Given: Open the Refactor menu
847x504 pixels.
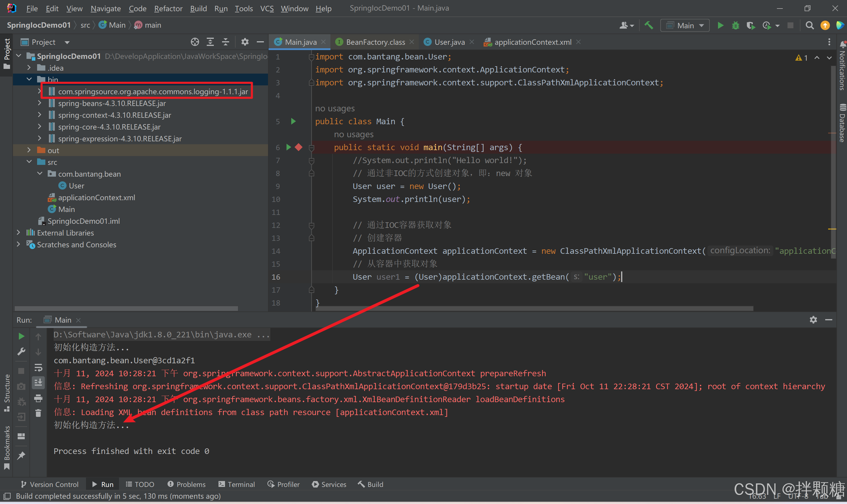Looking at the screenshot, I should [168, 9].
